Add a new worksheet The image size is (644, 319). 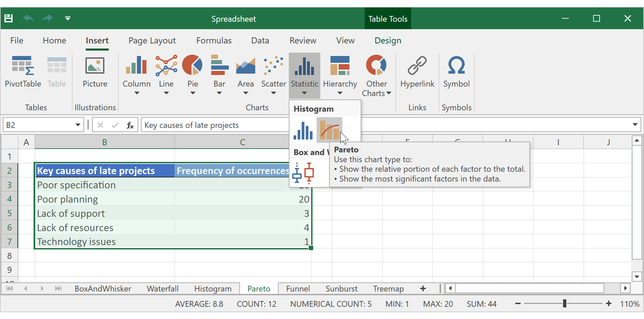click(x=423, y=288)
